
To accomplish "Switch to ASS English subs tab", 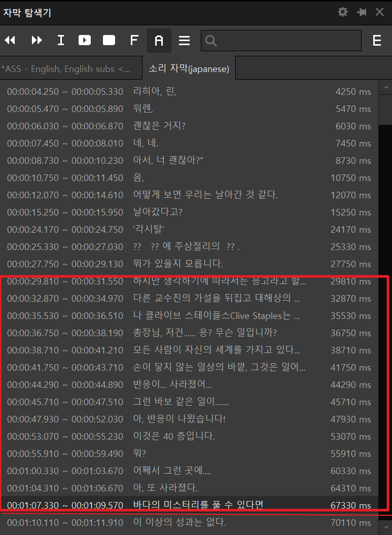I will point(71,68).
